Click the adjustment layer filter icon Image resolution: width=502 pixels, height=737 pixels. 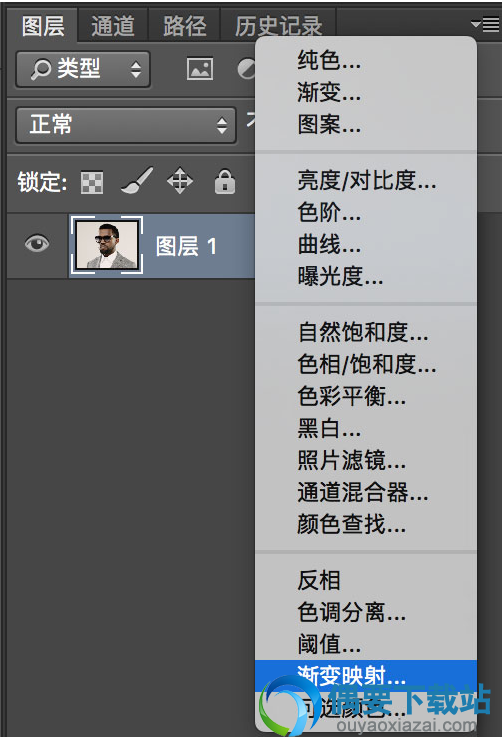click(246, 69)
